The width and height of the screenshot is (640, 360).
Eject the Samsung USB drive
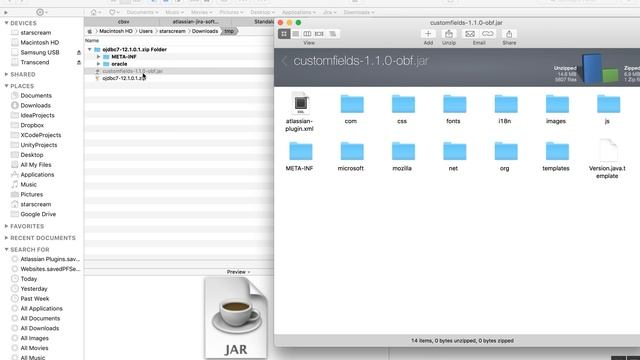pos(79,53)
